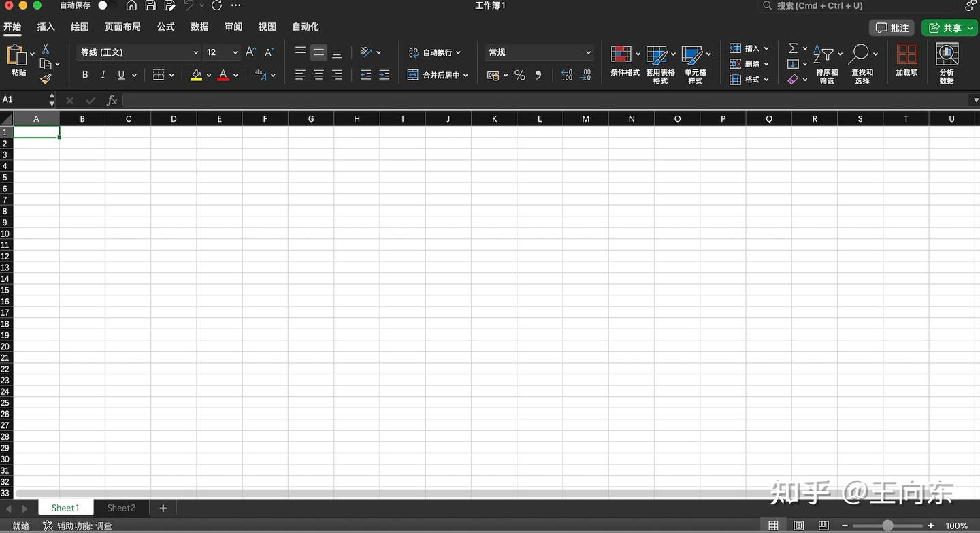This screenshot has height=533, width=980.
Task: Toggle Underline formatting
Action: (x=121, y=75)
